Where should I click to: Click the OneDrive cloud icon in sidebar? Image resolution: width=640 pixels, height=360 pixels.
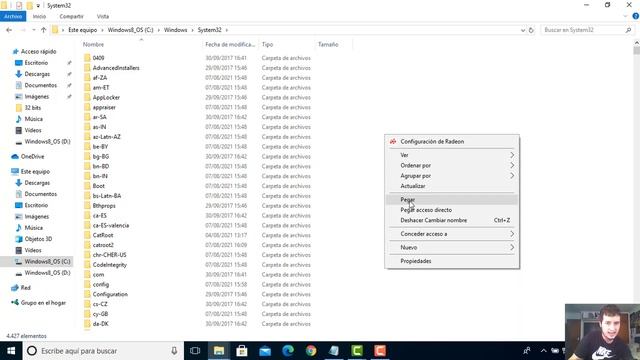pos(15,156)
